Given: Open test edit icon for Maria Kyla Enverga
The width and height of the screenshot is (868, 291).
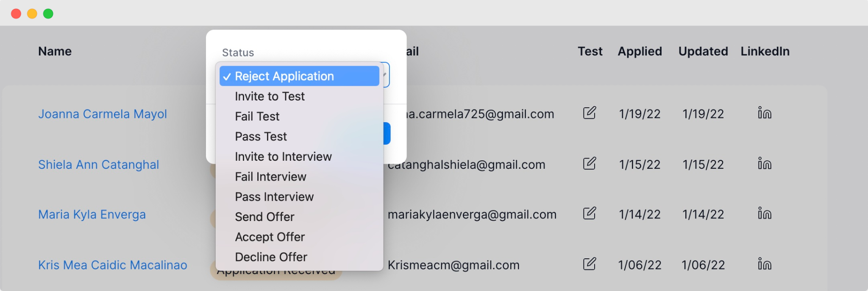Looking at the screenshot, I should [589, 213].
